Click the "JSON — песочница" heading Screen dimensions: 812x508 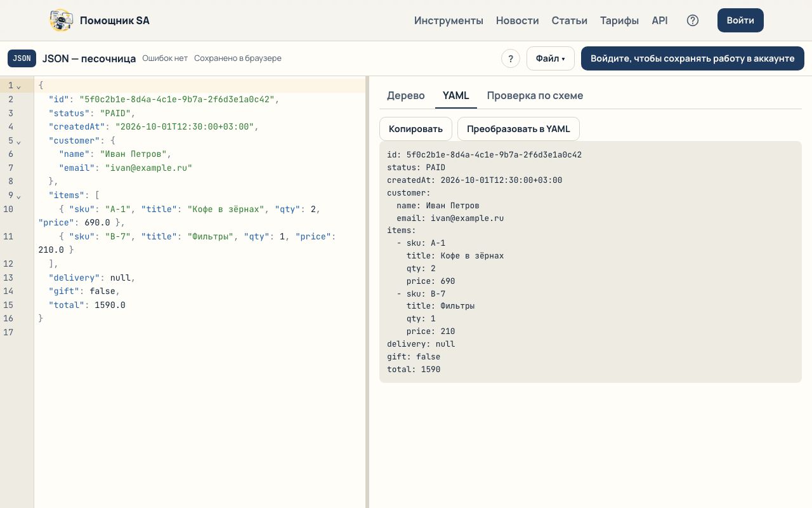89,58
